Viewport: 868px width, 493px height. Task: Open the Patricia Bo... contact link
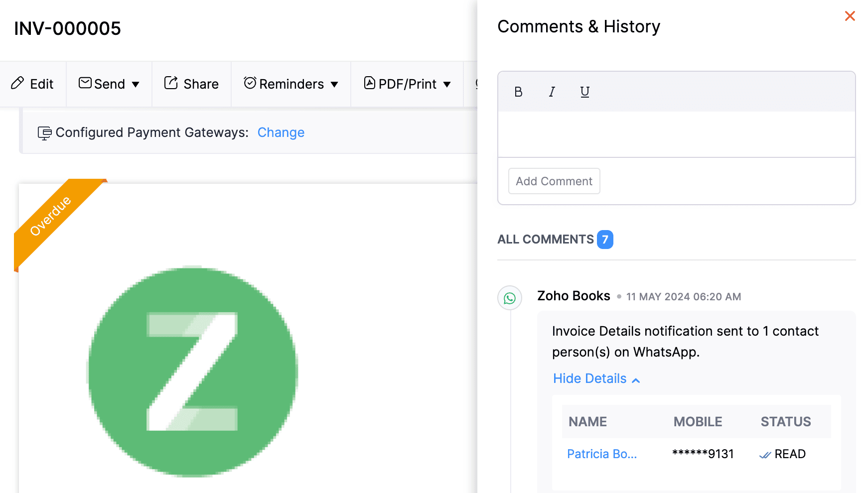pos(602,454)
